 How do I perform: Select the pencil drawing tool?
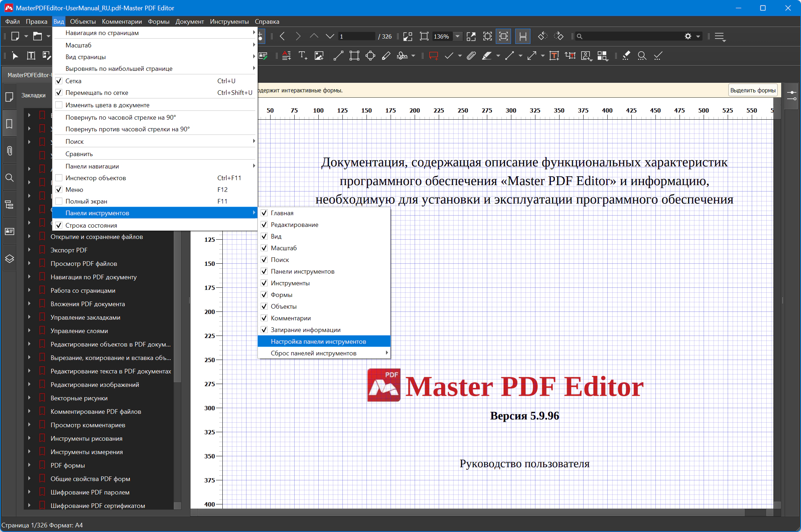[x=386, y=56]
